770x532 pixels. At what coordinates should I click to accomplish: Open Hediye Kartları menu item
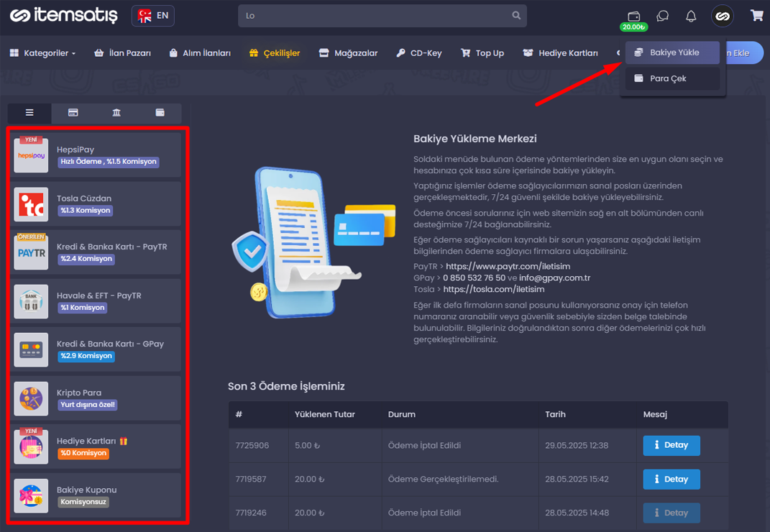pyautogui.click(x=560, y=53)
